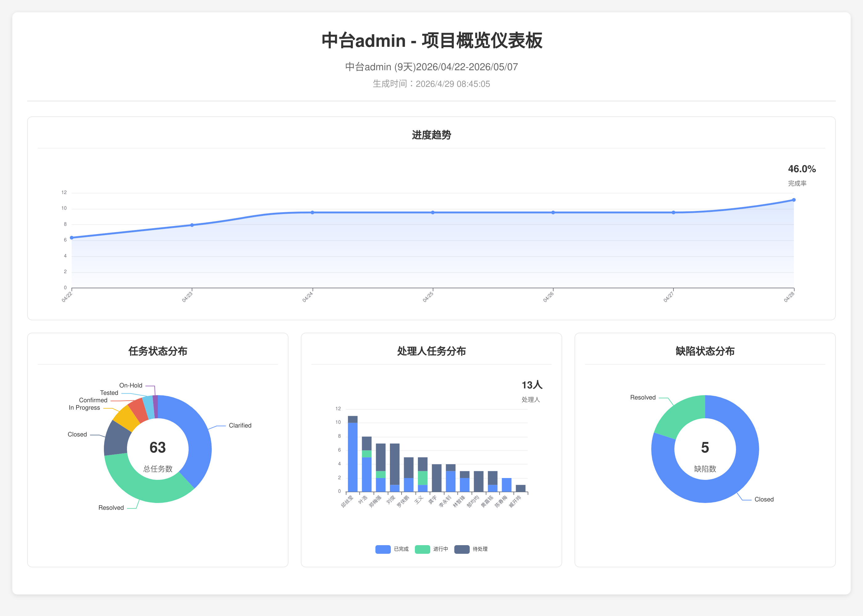The height and width of the screenshot is (616, 863).
Task: Click the 陈春梅 blue bar
Action: coord(506,485)
